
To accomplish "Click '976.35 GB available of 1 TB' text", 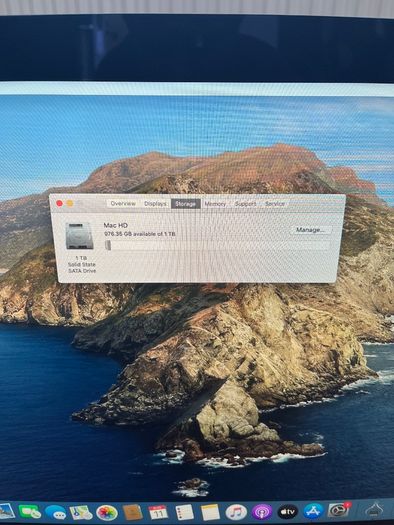I will coord(140,234).
